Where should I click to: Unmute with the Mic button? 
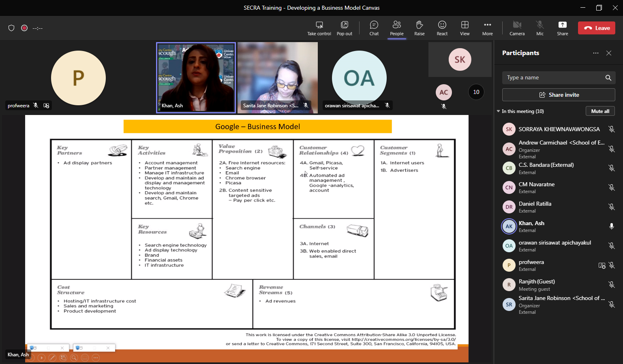click(x=540, y=28)
